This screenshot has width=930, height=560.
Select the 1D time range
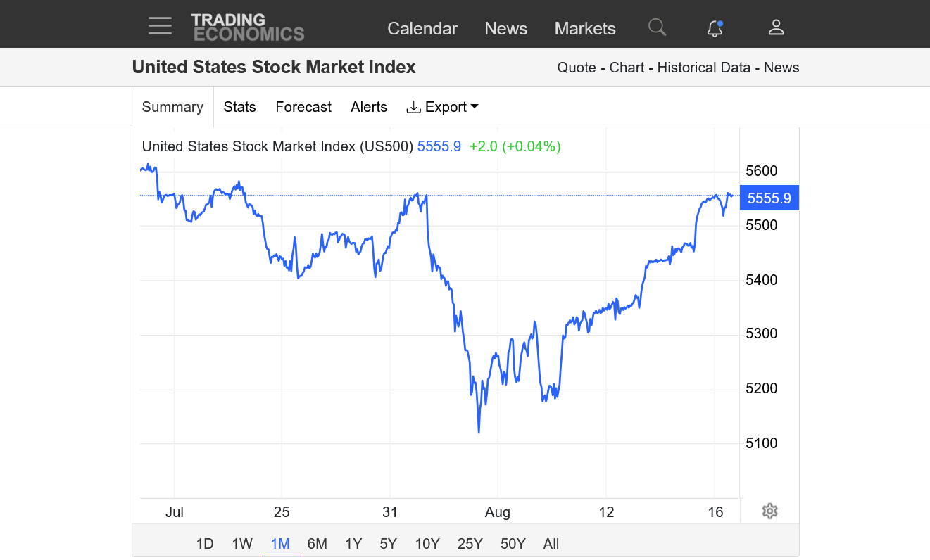tap(204, 543)
